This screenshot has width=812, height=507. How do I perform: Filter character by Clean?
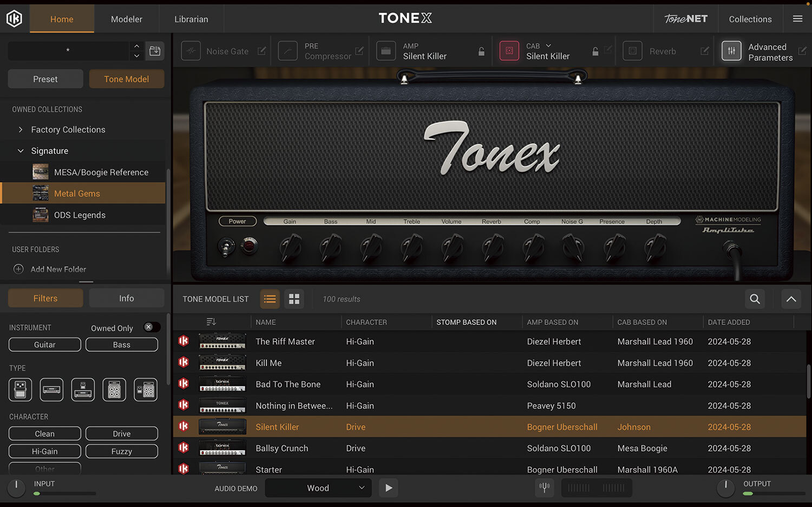[45, 434]
